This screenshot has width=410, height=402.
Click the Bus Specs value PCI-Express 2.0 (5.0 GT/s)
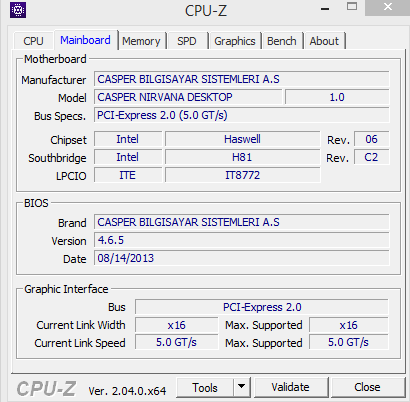(x=242, y=115)
